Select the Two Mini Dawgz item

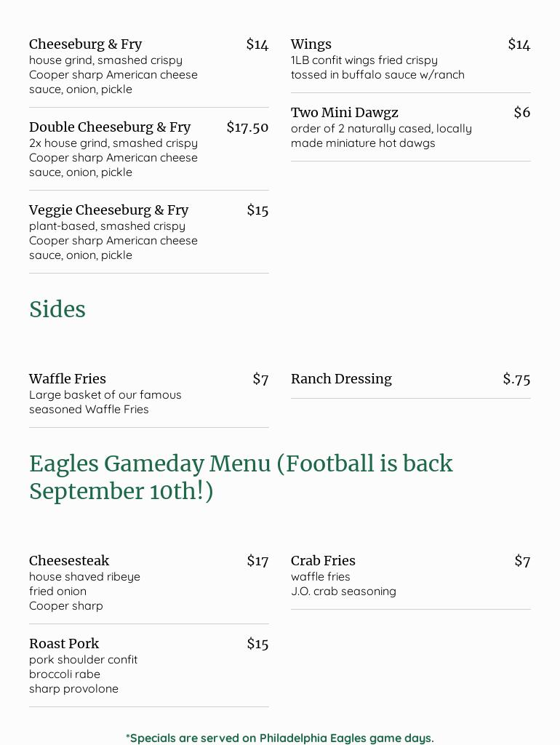pyautogui.click(x=345, y=113)
